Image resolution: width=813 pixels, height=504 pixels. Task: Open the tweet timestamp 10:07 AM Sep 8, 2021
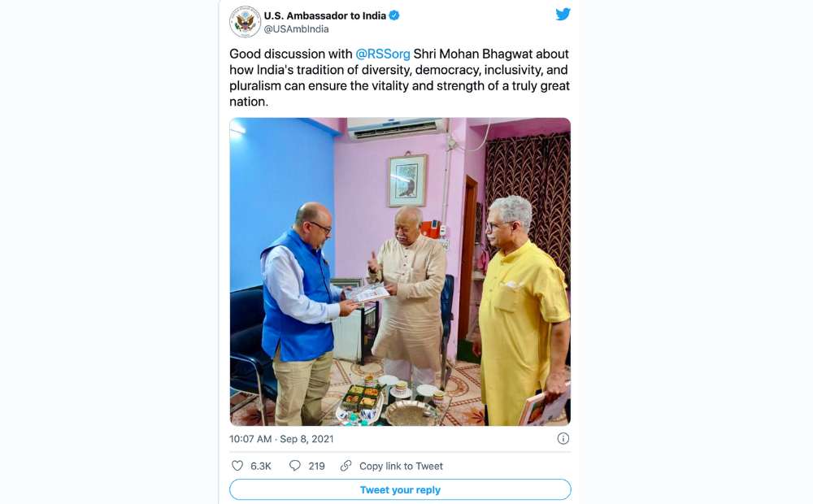[x=281, y=439]
